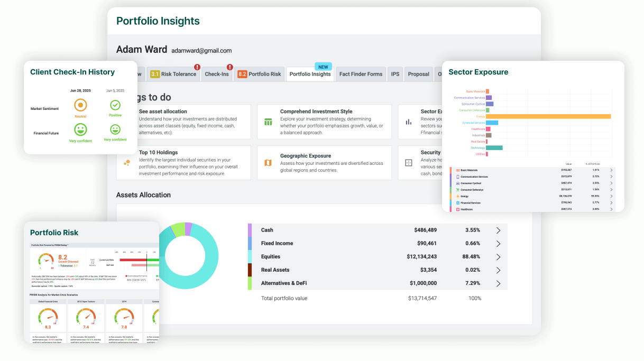The height and width of the screenshot is (361, 644).
Task: Click the Jun 28, 2025 check-in date
Action: tap(80, 90)
